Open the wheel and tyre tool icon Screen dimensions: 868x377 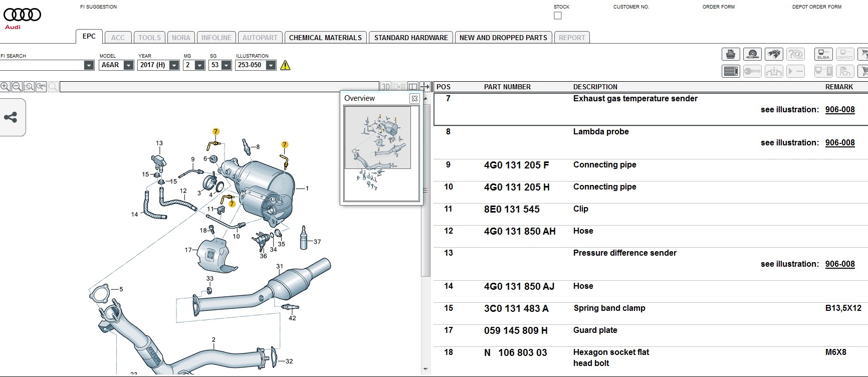pyautogui.click(x=752, y=54)
